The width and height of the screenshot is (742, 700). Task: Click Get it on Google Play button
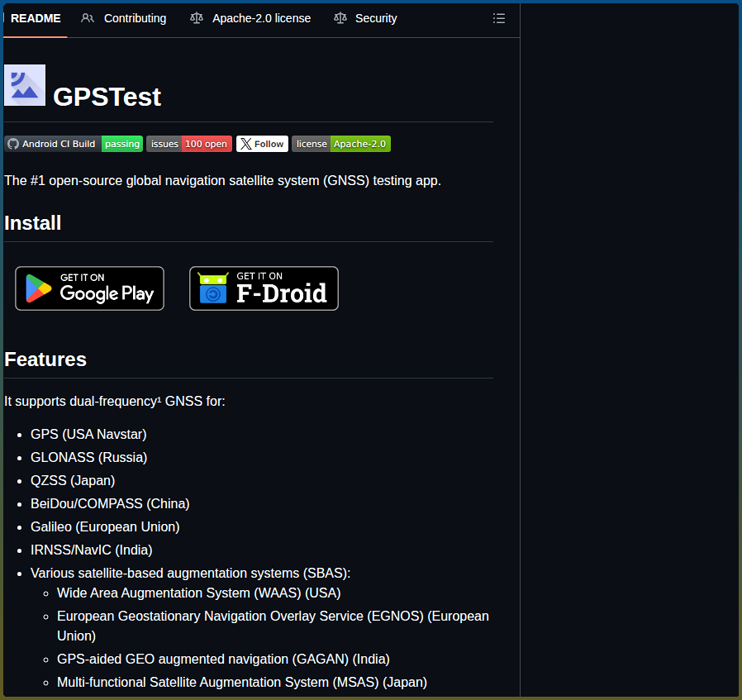click(89, 288)
